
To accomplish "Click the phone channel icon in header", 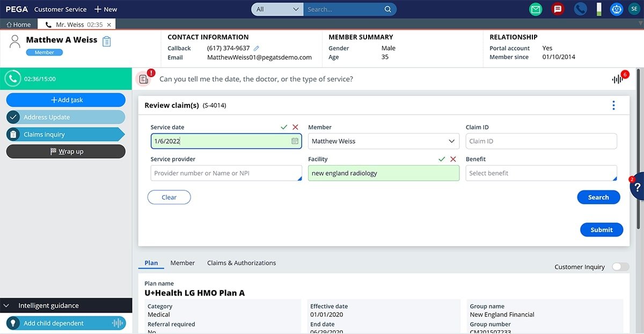I will coord(580,9).
